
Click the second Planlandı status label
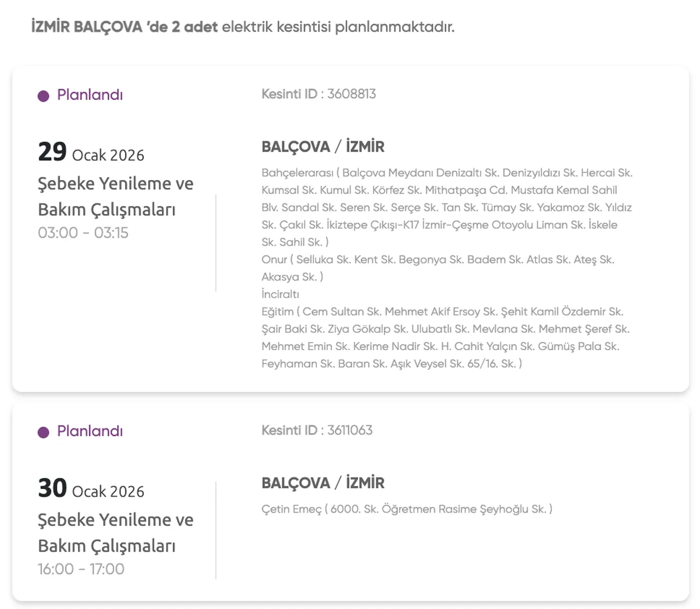tap(90, 431)
